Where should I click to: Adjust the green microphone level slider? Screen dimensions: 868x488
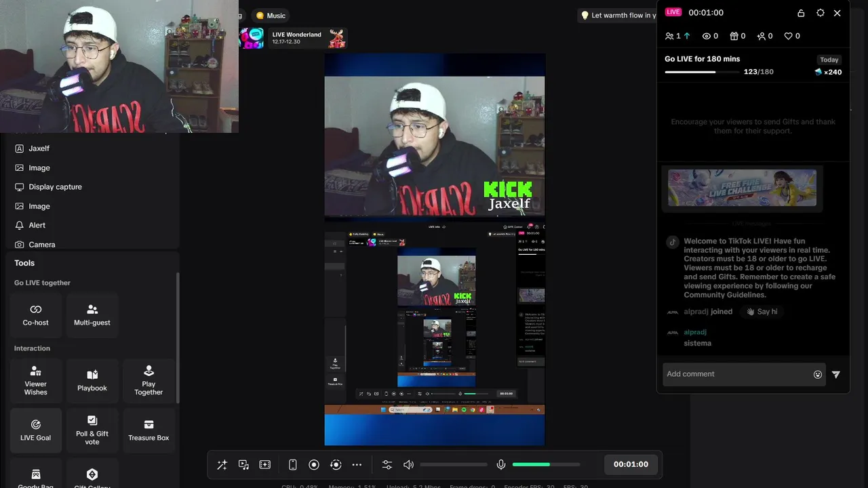pos(546,465)
